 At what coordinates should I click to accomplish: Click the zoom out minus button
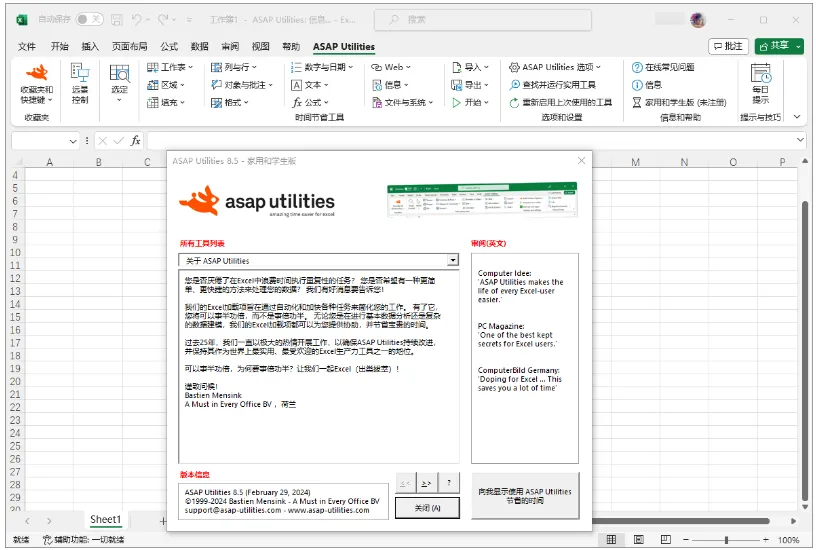[686, 540]
